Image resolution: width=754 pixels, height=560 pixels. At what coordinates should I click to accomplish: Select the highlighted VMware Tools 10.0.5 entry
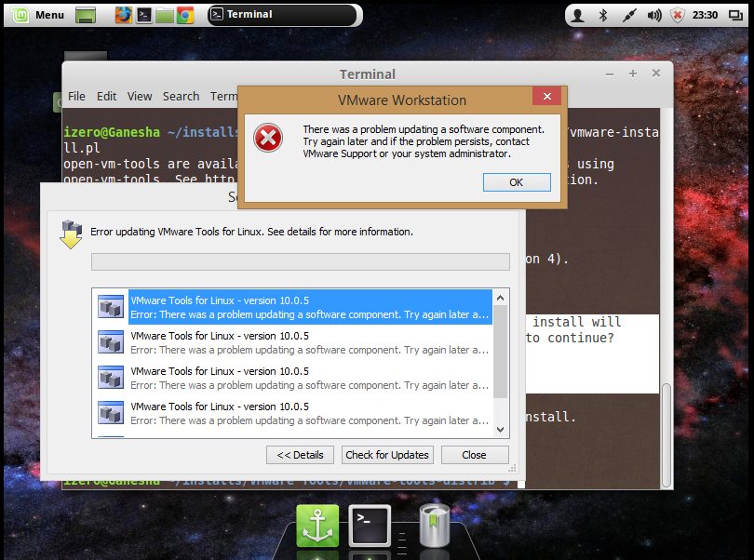click(310, 307)
